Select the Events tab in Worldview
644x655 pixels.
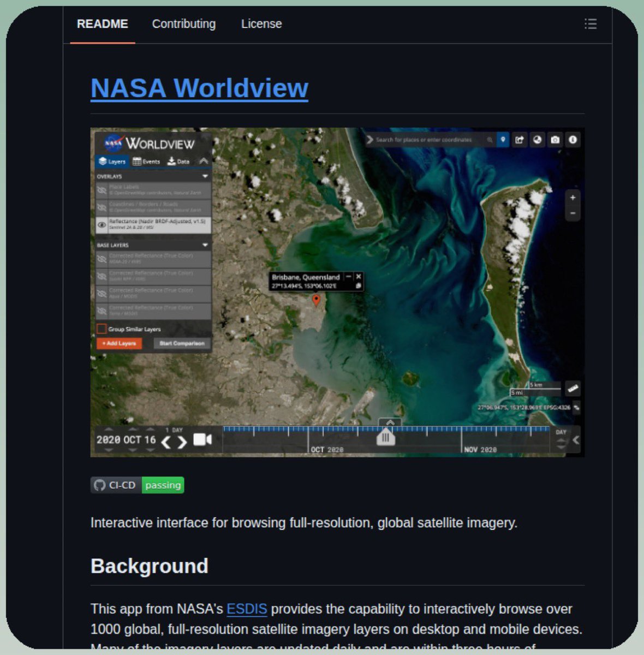(146, 162)
